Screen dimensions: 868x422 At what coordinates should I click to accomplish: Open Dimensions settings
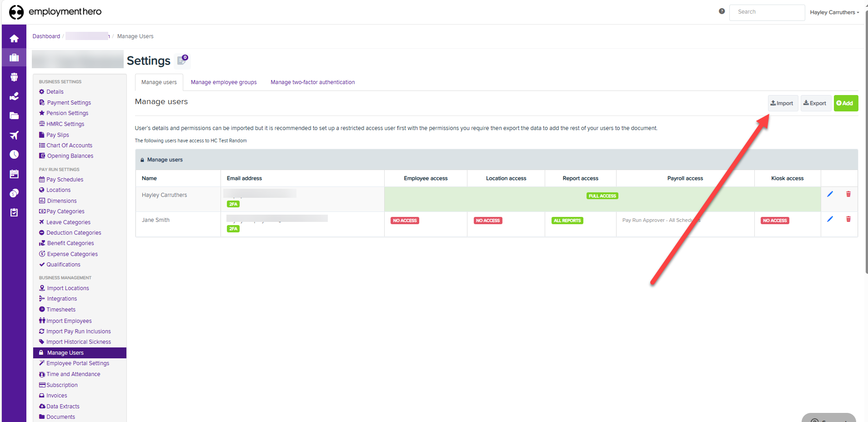click(58, 201)
